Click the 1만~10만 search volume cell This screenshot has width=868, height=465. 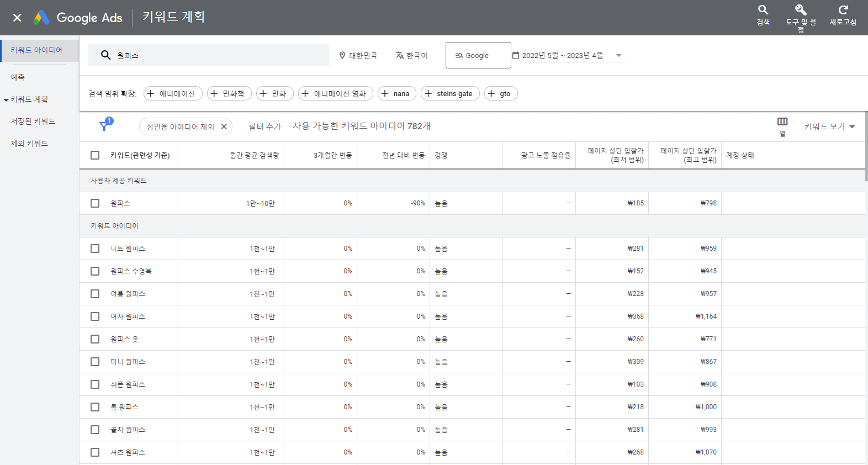[260, 203]
